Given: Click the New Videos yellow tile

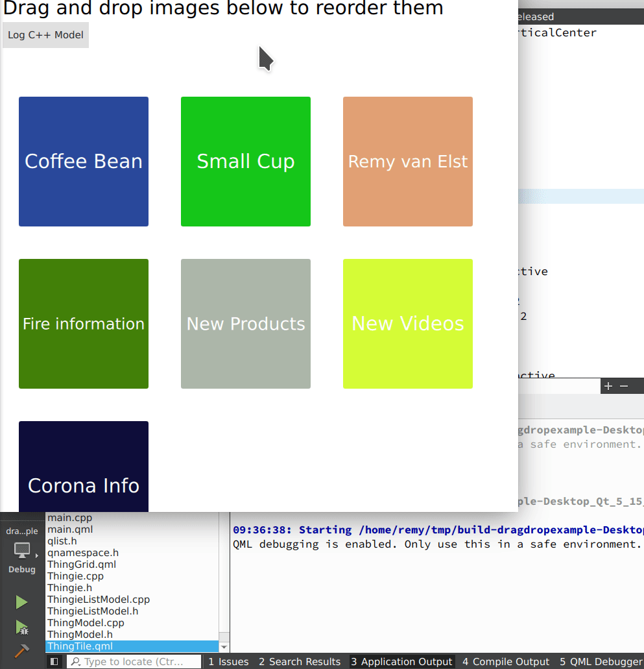Looking at the screenshot, I should pyautogui.click(x=408, y=324).
